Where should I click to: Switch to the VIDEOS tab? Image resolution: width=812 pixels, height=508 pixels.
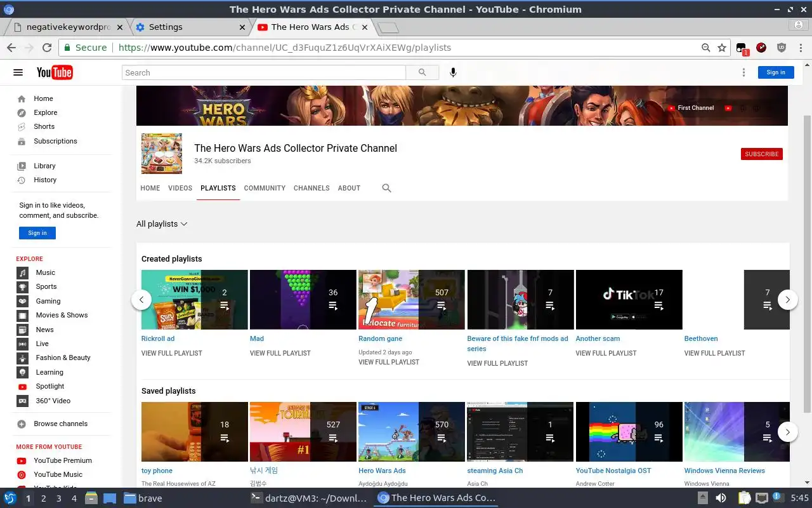(x=180, y=188)
